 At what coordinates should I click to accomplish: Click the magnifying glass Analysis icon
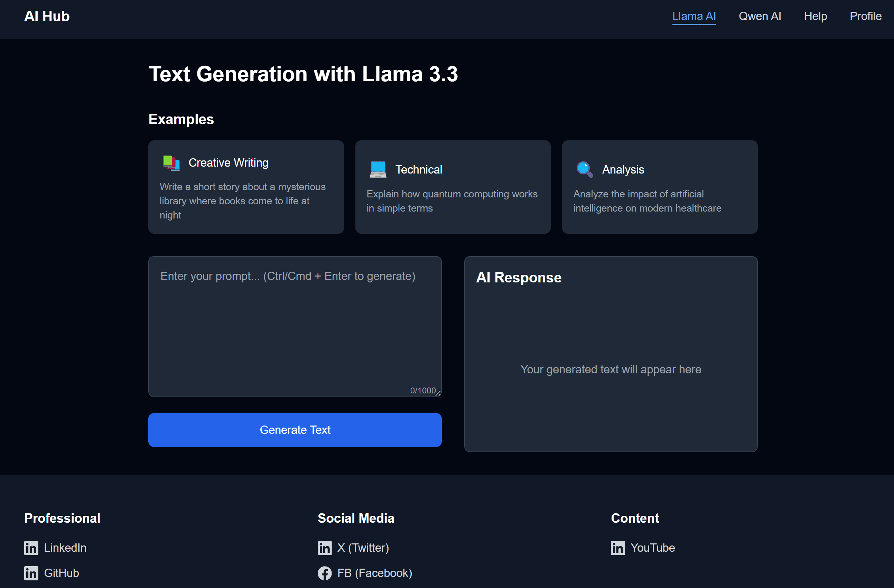pos(585,170)
